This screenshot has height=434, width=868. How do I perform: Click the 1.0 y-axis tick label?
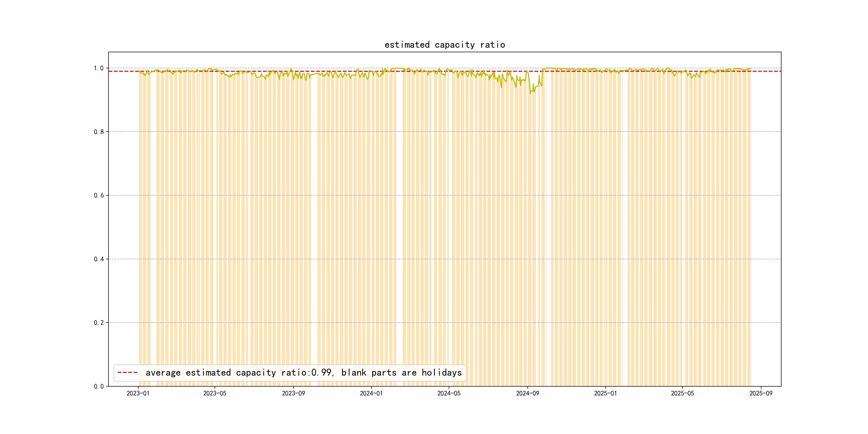[x=98, y=68]
